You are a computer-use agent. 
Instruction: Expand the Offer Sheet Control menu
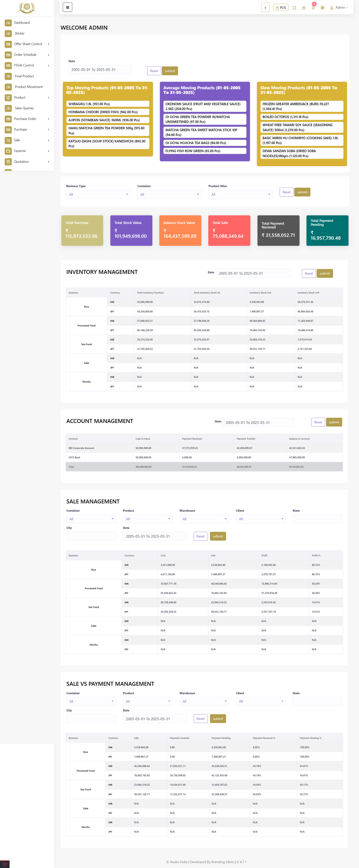28,44
